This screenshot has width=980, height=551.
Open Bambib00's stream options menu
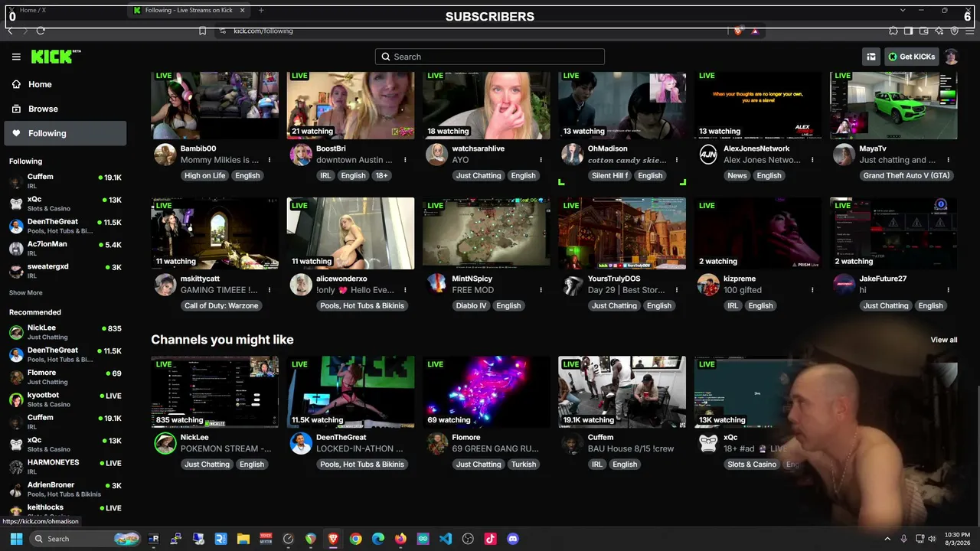point(269,160)
